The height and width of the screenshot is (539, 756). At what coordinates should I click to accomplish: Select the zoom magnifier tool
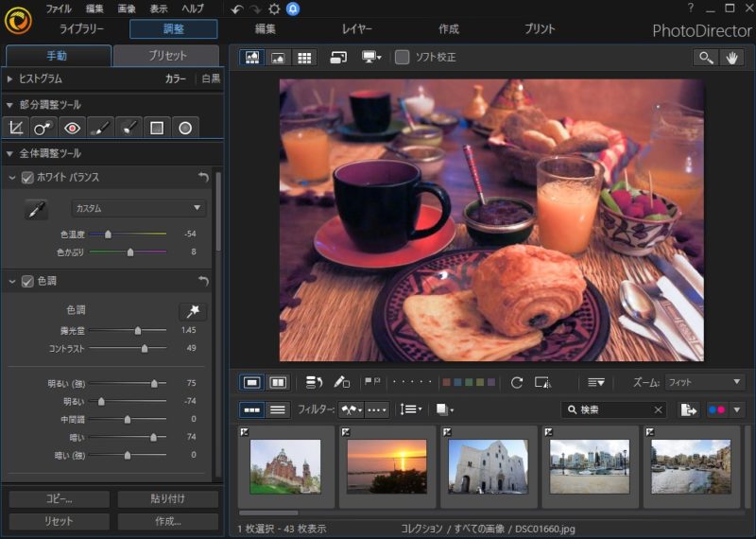click(x=706, y=58)
